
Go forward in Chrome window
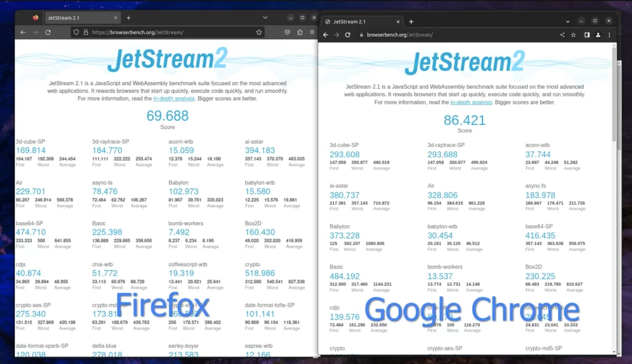[x=336, y=35]
